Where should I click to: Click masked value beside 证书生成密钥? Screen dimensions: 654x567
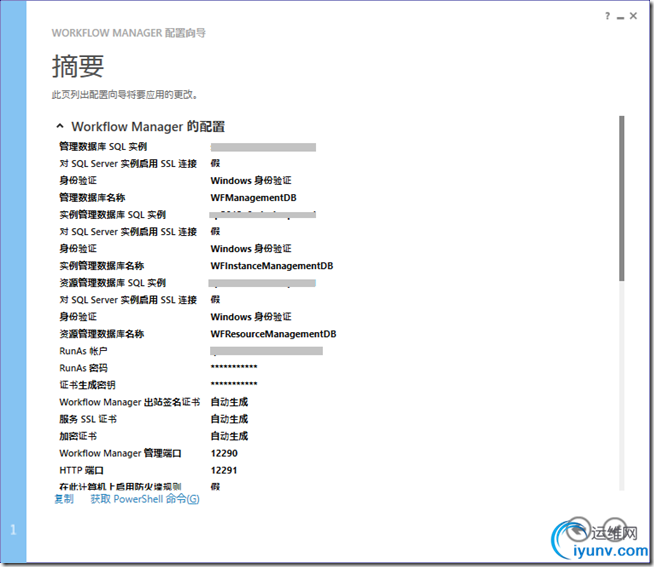click(x=234, y=383)
